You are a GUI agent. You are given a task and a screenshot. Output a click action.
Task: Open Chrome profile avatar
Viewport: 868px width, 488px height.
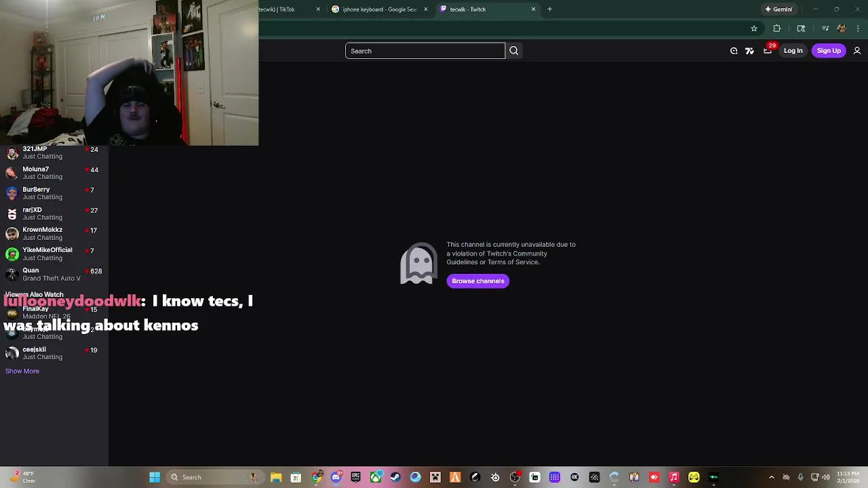pyautogui.click(x=842, y=28)
